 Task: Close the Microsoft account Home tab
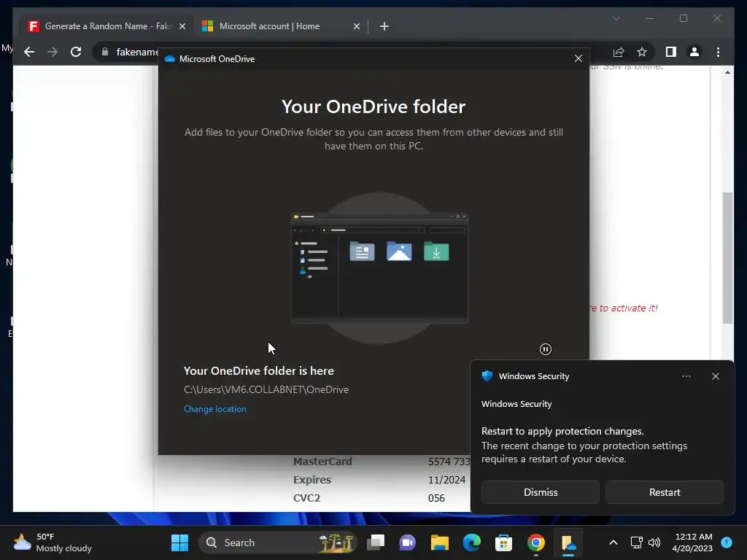[356, 26]
